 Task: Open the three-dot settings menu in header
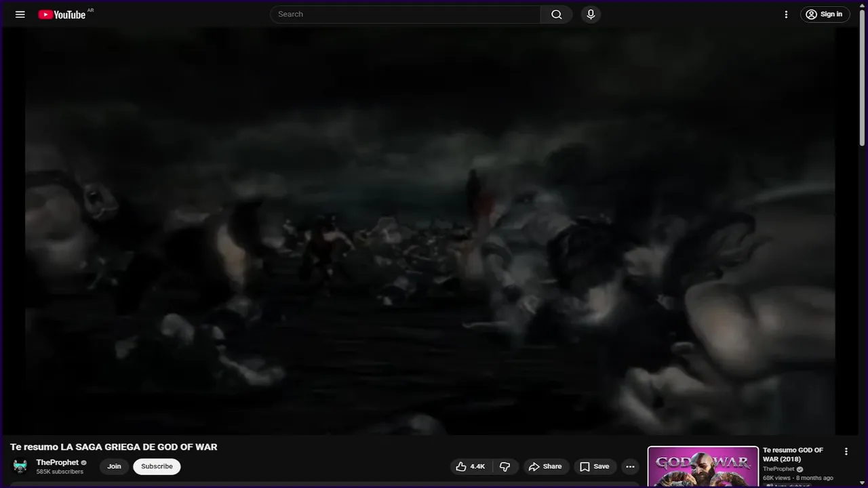(x=786, y=14)
